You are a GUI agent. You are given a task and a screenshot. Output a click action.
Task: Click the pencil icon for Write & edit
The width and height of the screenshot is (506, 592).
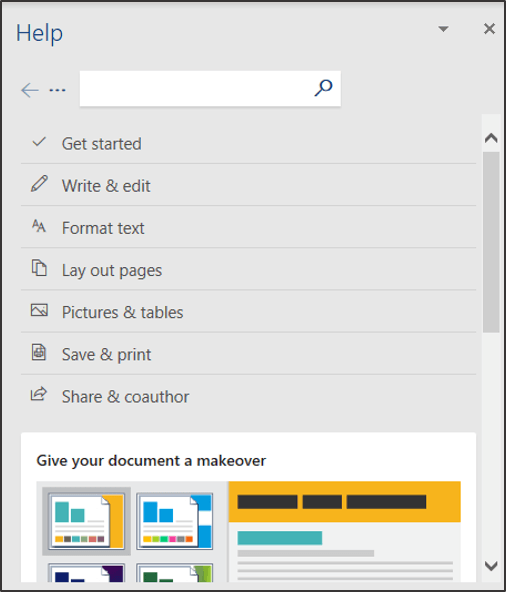coord(39,184)
